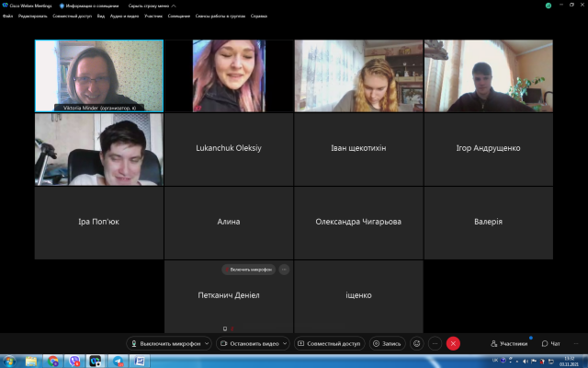Image resolution: width=588 pixels, height=368 pixels.
Task: Open the Аудио и видео menu
Action: (x=124, y=16)
